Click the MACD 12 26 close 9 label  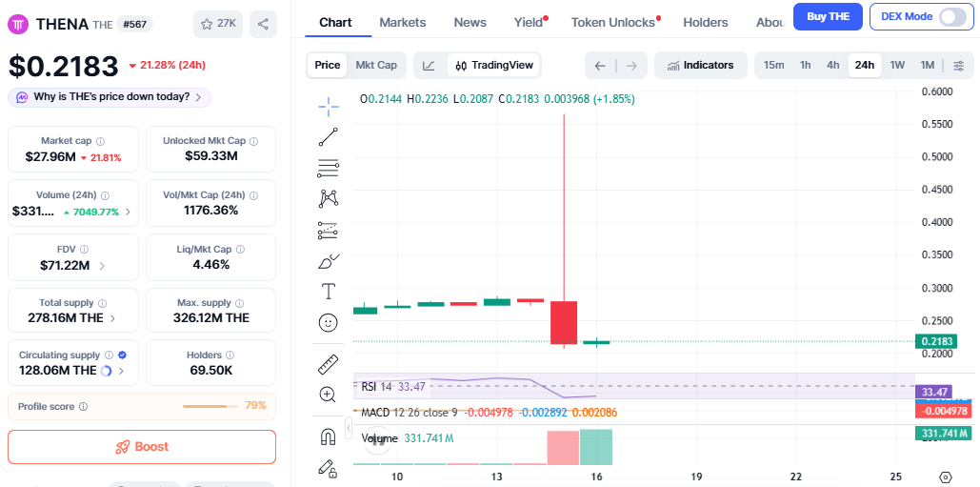(410, 413)
